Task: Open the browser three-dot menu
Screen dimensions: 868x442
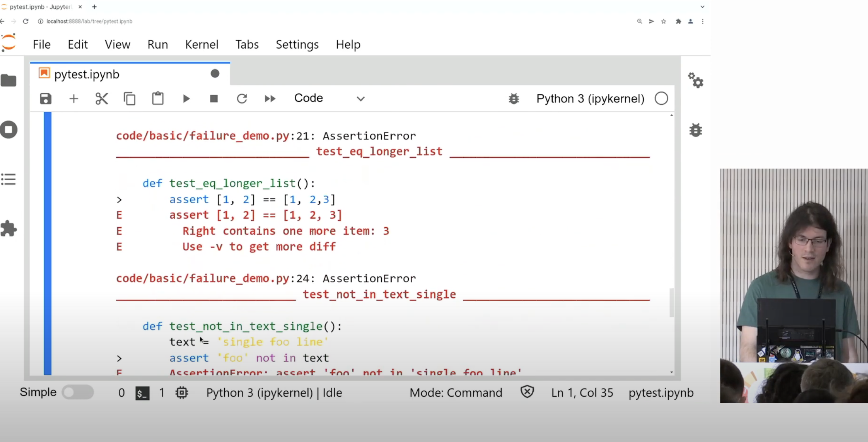Action: (x=703, y=21)
